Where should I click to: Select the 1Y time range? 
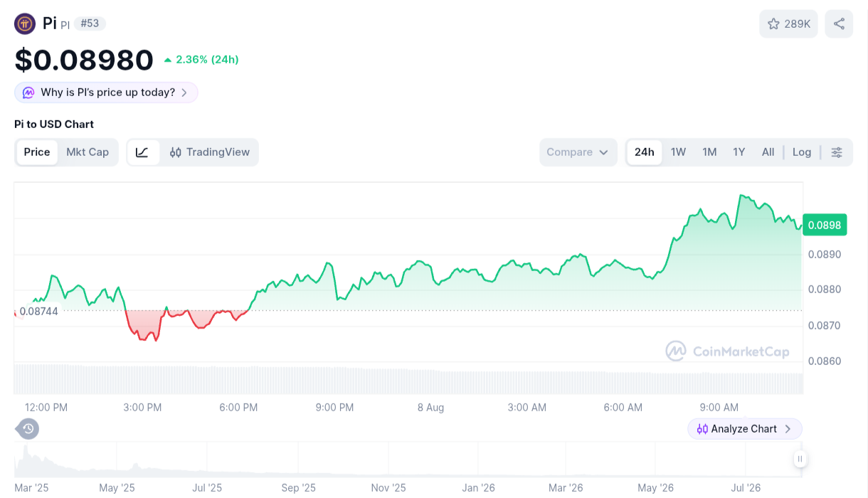coord(739,152)
